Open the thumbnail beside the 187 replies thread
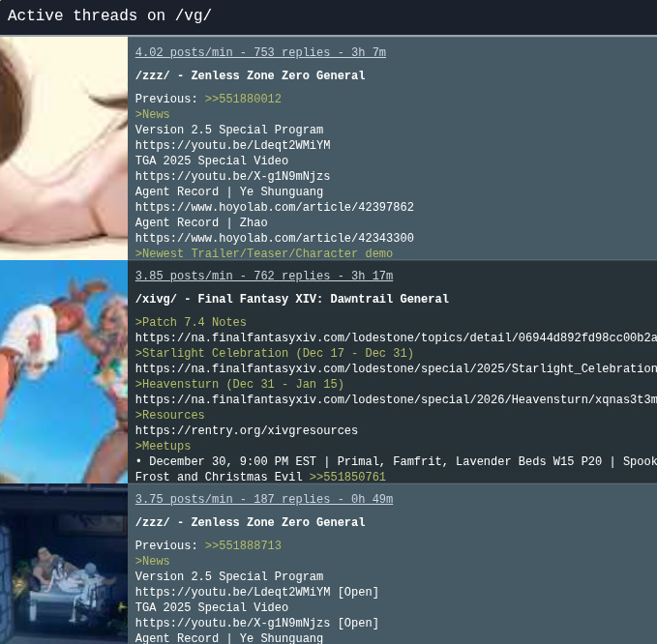657x644 pixels. [64, 564]
